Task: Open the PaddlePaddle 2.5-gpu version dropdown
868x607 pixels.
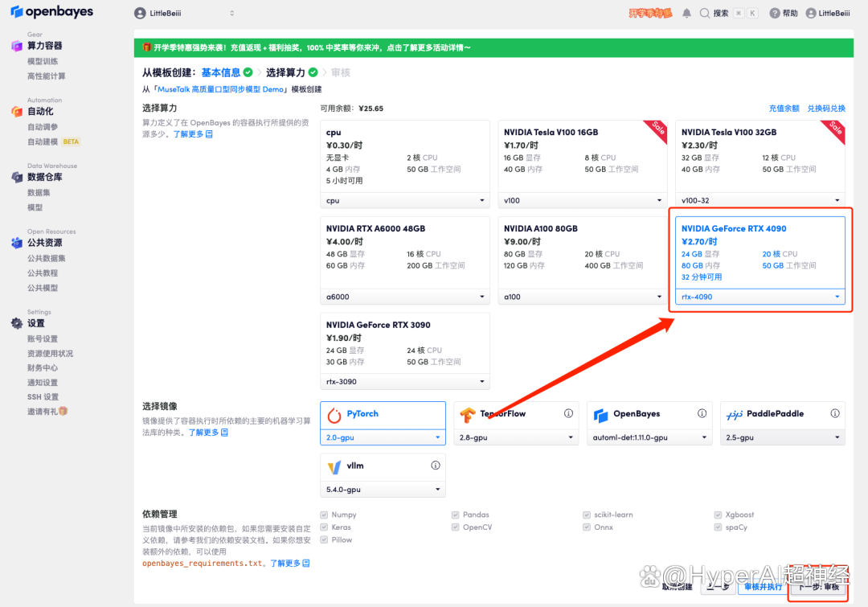Action: (x=783, y=438)
